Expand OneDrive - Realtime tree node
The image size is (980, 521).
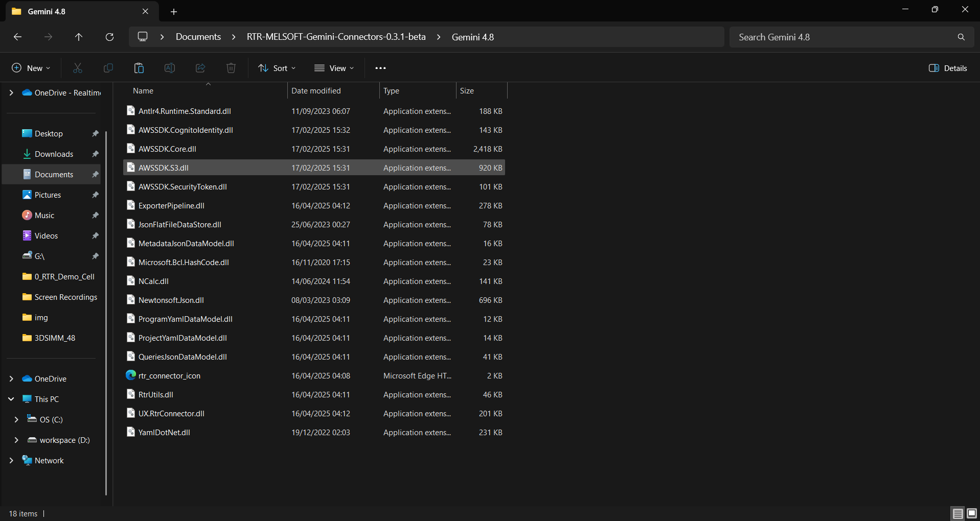pyautogui.click(x=11, y=92)
